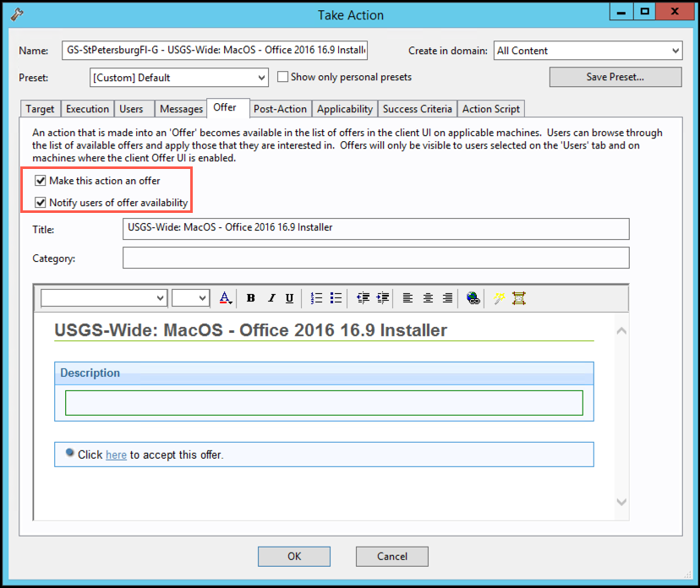Align text to the left
Image resolution: width=700 pixels, height=588 pixels.
(x=407, y=298)
